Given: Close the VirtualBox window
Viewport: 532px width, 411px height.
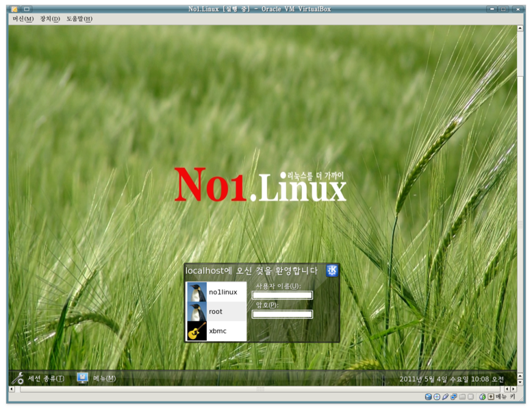Looking at the screenshot, I should 518,9.
